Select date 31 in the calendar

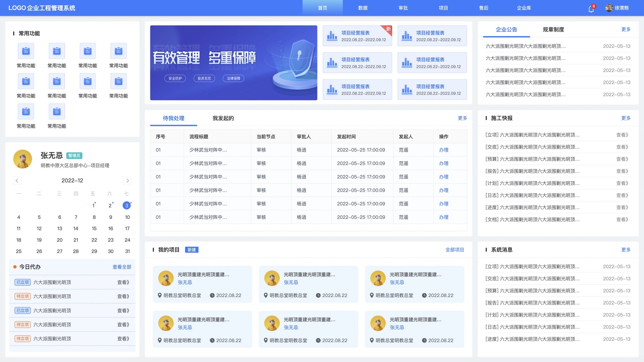pyautogui.click(x=128, y=251)
